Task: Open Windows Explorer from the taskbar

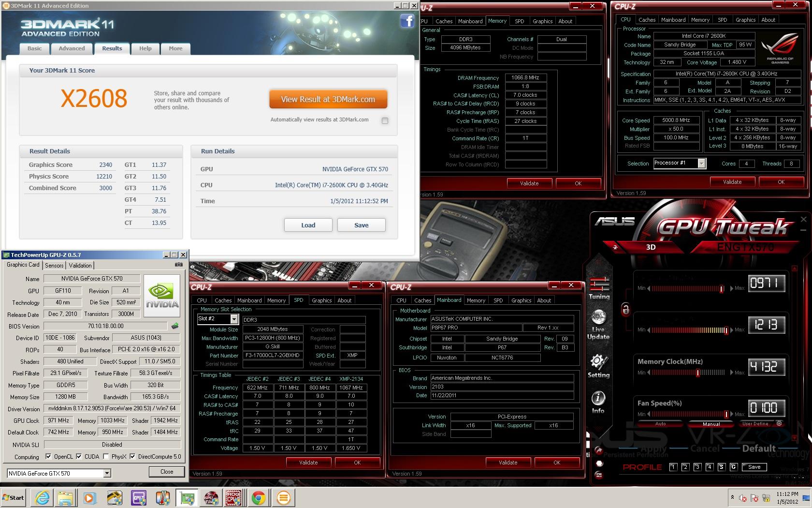Action: coord(66,497)
